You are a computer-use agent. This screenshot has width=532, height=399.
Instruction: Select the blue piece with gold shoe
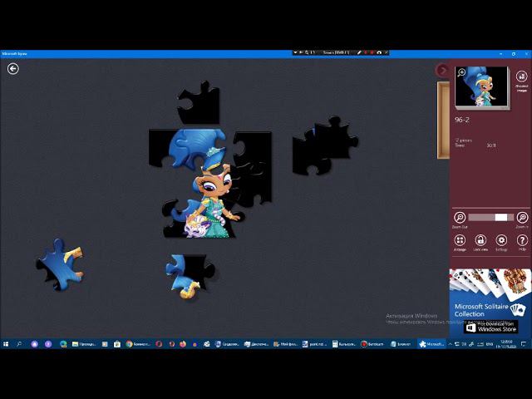point(190,276)
